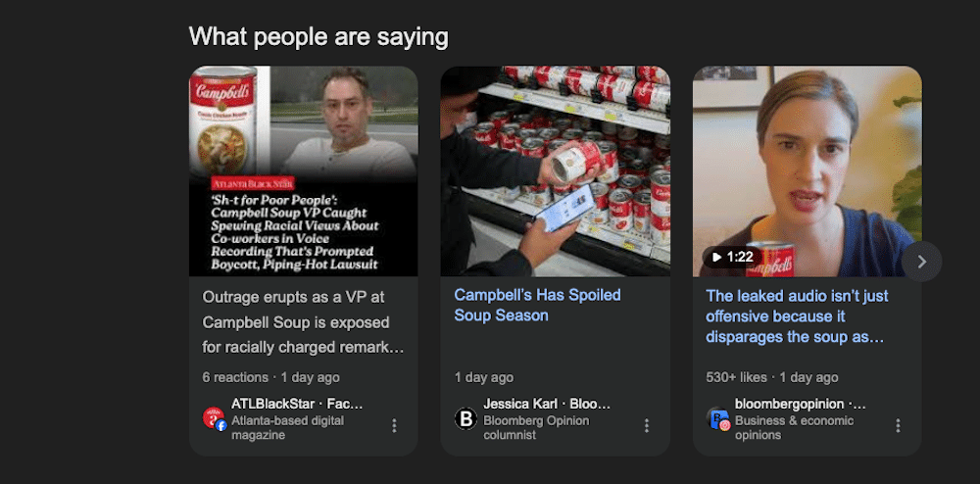Click the ATLBlackStar Facebook profile avatar

pyautogui.click(x=215, y=418)
